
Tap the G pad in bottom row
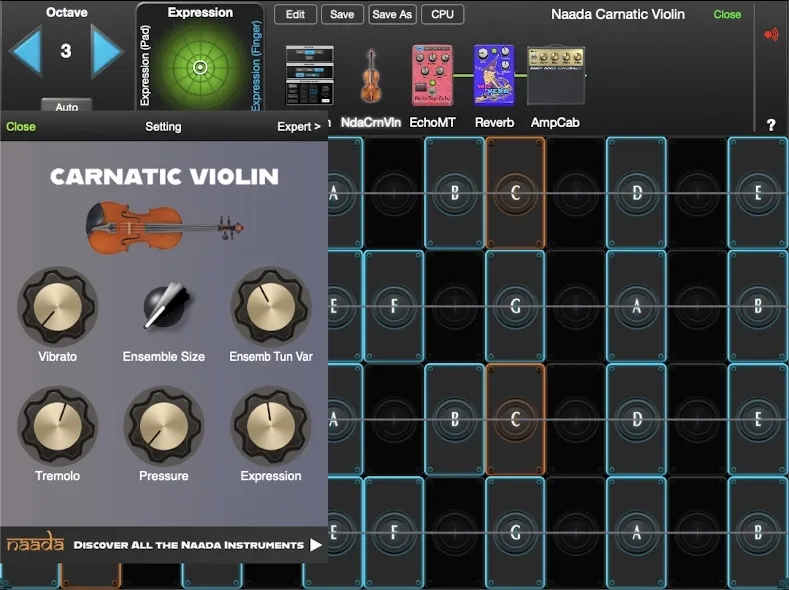click(x=515, y=533)
